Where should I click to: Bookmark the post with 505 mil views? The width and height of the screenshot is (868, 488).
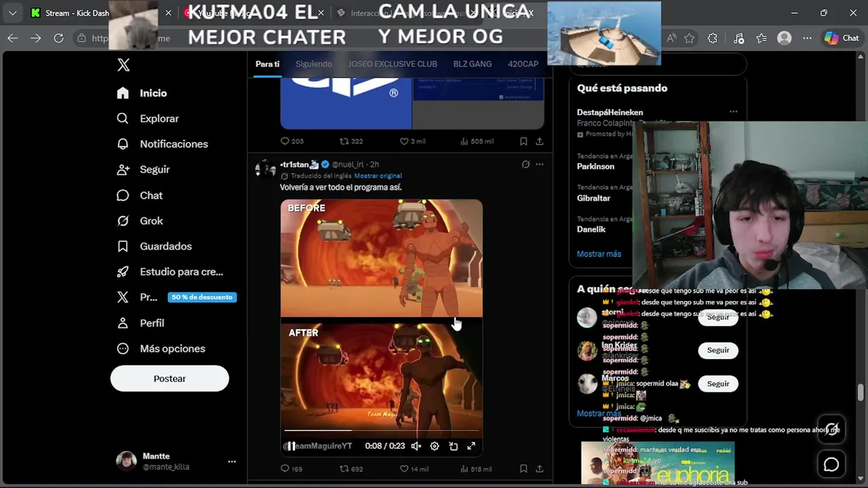pos(524,141)
